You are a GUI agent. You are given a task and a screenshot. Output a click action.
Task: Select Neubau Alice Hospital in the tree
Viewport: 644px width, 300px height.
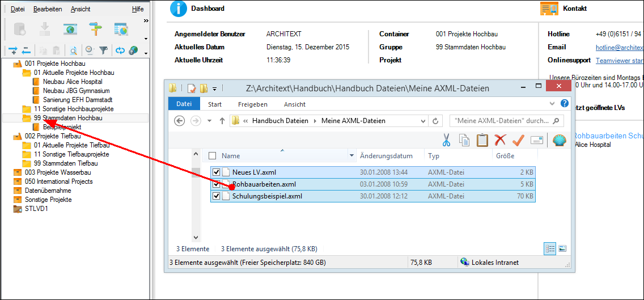(x=73, y=82)
